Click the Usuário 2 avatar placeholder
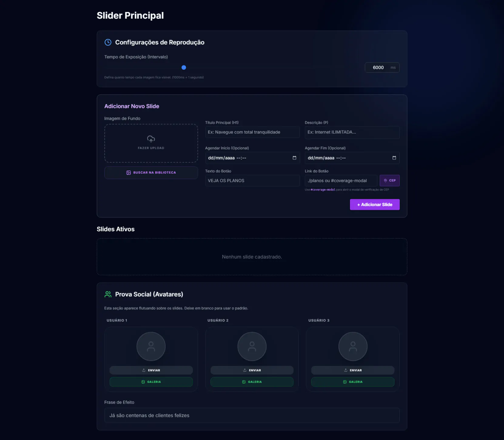This screenshot has width=504, height=440. [252, 346]
